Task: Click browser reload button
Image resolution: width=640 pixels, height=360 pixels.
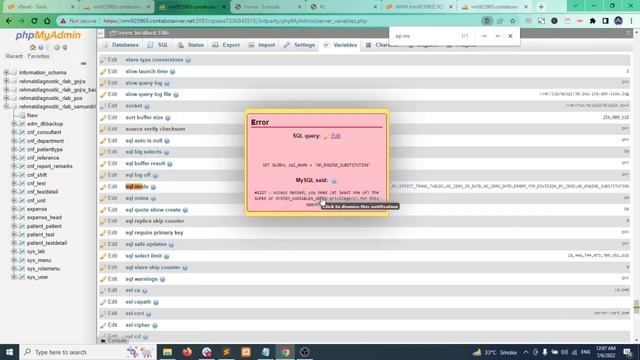Action: (x=34, y=21)
